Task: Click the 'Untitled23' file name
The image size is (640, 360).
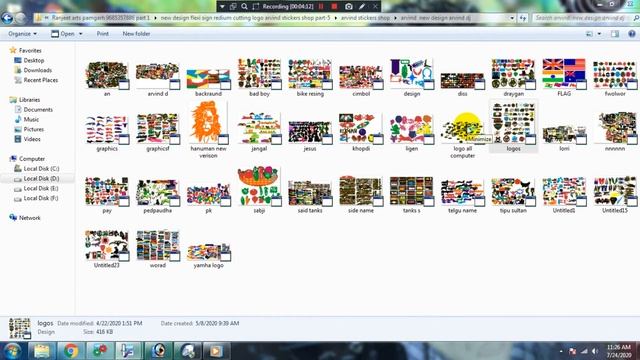Action: (x=107, y=265)
